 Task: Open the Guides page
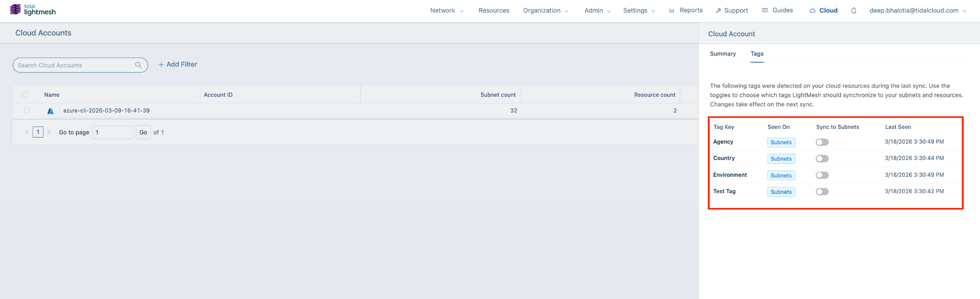(x=777, y=10)
